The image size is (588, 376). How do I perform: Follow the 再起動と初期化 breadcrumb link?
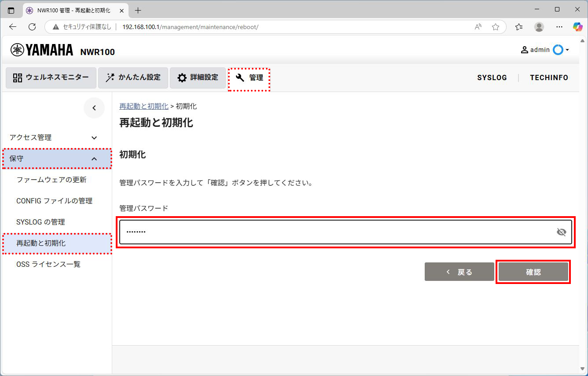point(143,106)
